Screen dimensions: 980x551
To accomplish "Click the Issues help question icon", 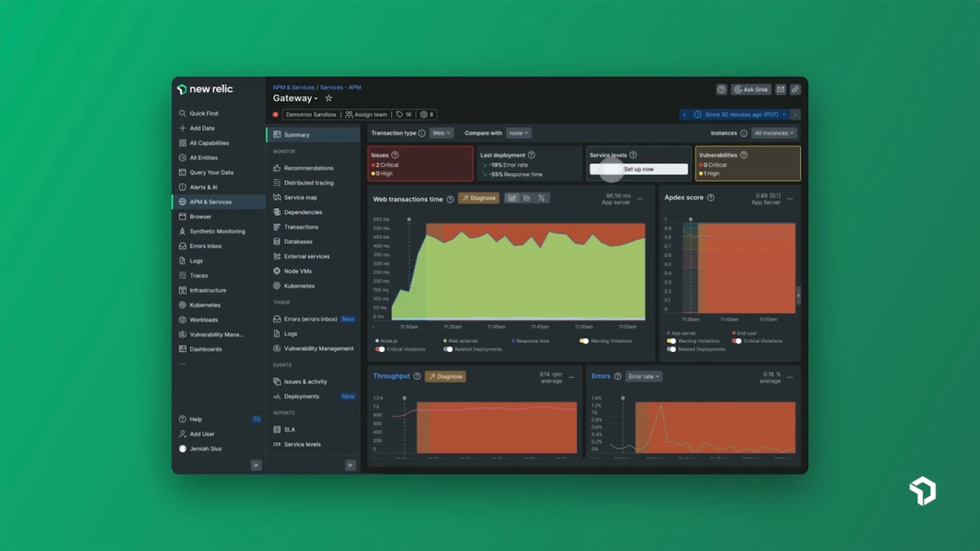I will [395, 155].
